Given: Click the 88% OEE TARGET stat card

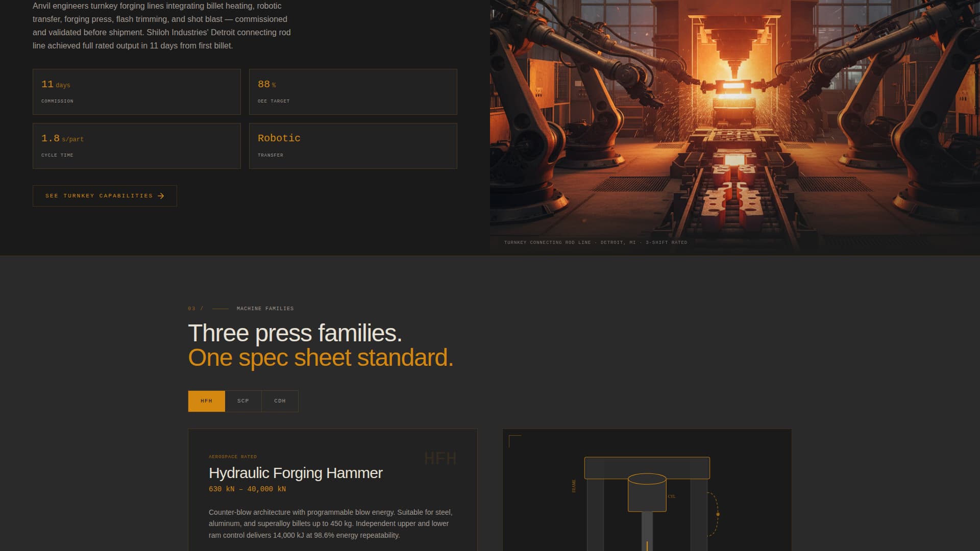Looking at the screenshot, I should coord(353,92).
